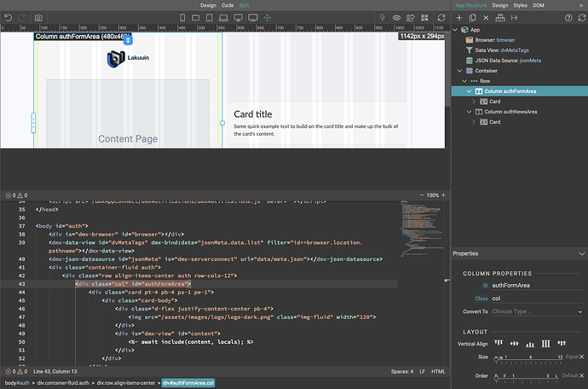Switch preview to phone portrait device
Image resolution: width=588 pixels, height=389 pixels.
tap(182, 18)
